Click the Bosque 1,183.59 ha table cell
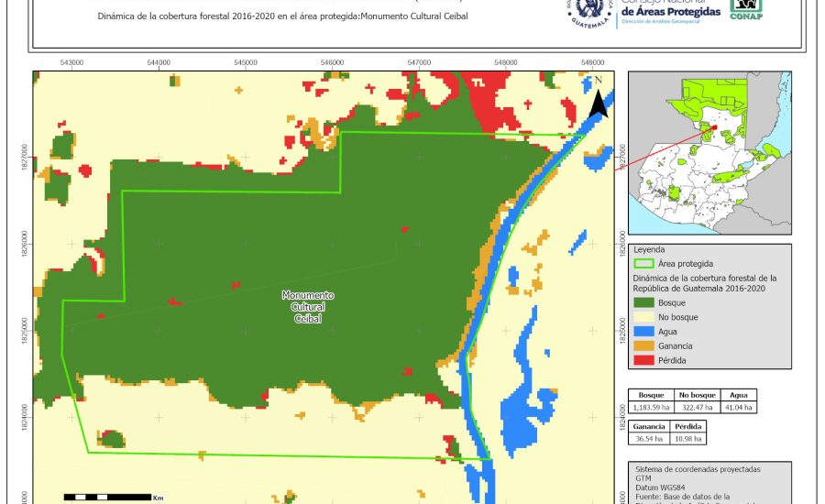This screenshot has width=825, height=504. tap(651, 407)
